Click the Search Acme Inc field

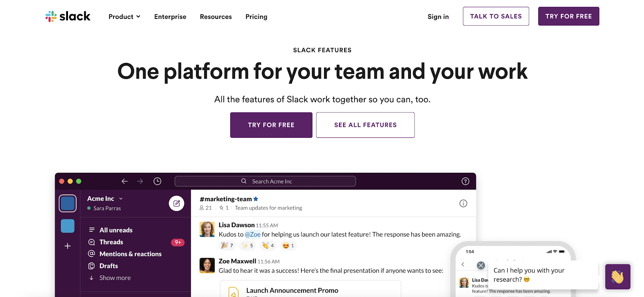click(x=265, y=181)
